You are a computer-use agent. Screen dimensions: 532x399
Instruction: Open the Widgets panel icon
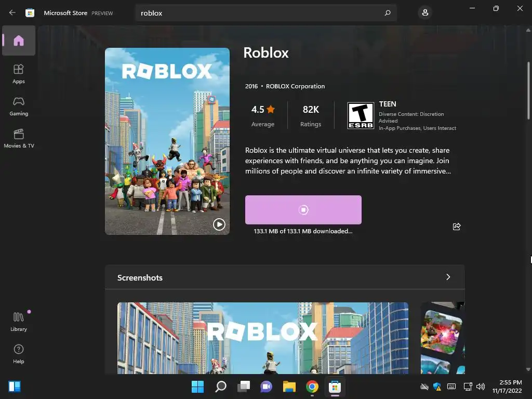coord(15,387)
